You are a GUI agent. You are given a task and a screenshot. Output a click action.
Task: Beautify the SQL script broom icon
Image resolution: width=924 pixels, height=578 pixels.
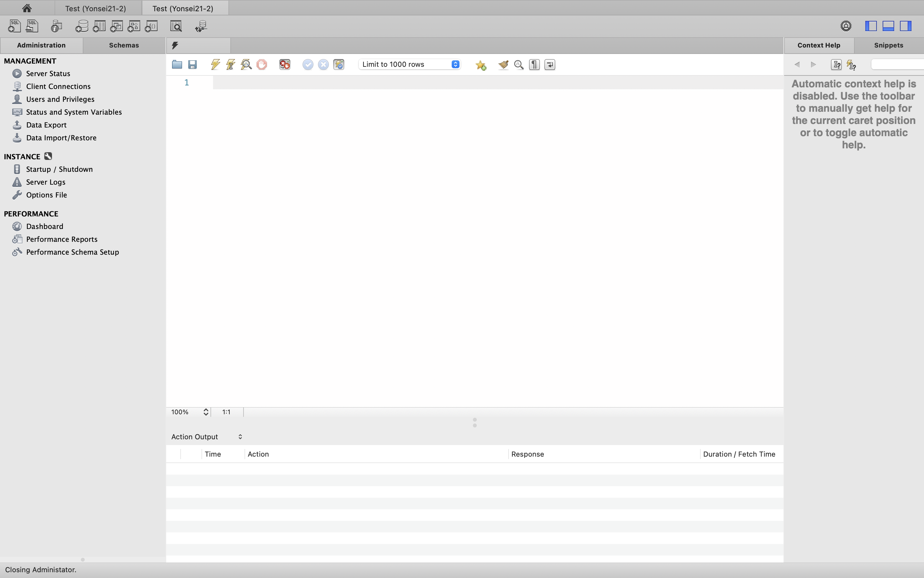click(503, 64)
